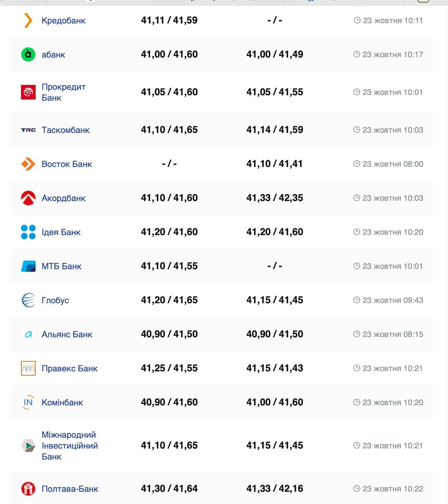Click the Восток Банк orange logo

pyautogui.click(x=28, y=164)
